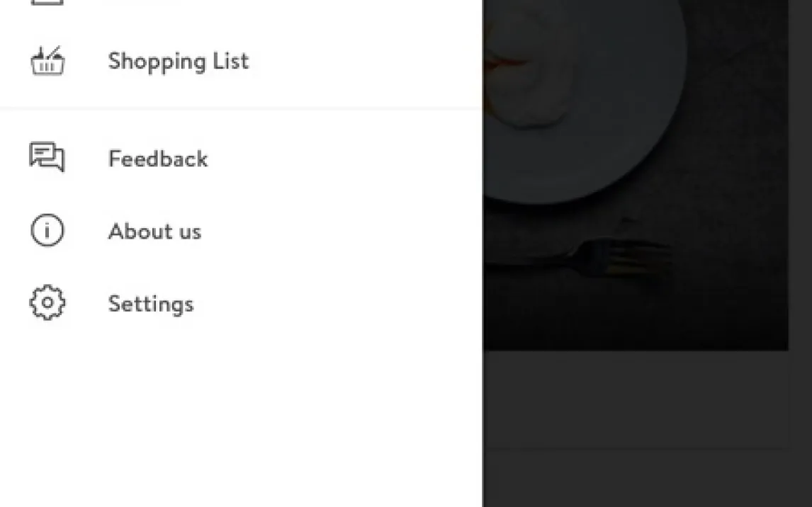Screen dimensions: 812x507
Task: Tap the cut-off label above Shopping List
Action: [x=142, y=2]
